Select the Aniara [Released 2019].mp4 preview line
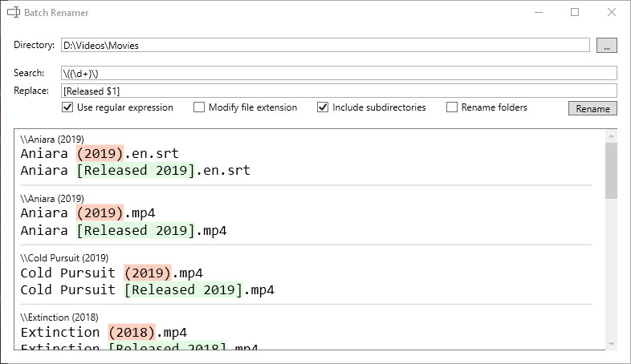The image size is (631, 364). (x=124, y=230)
